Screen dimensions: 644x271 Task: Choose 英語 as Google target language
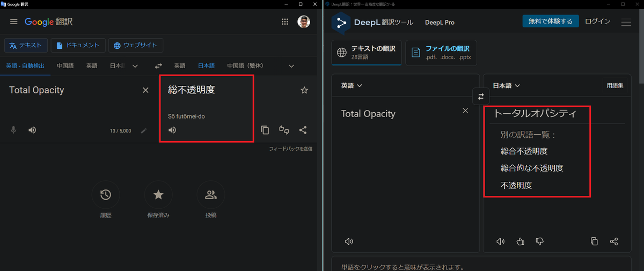click(x=180, y=66)
